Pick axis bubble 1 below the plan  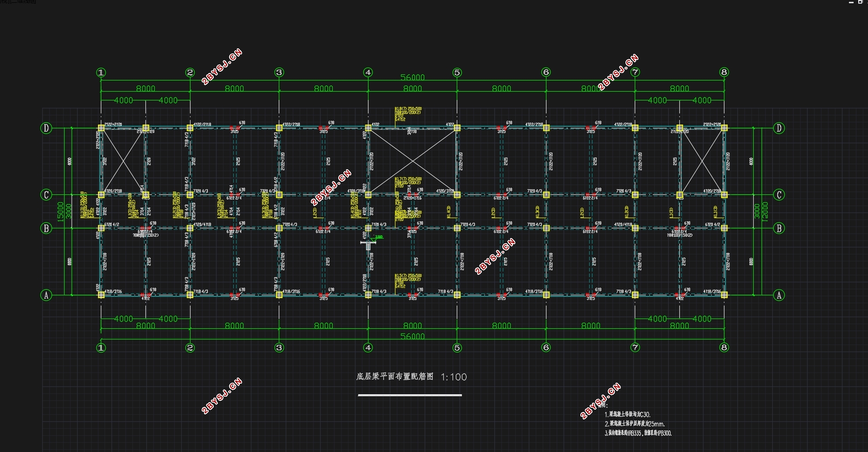pyautogui.click(x=101, y=347)
